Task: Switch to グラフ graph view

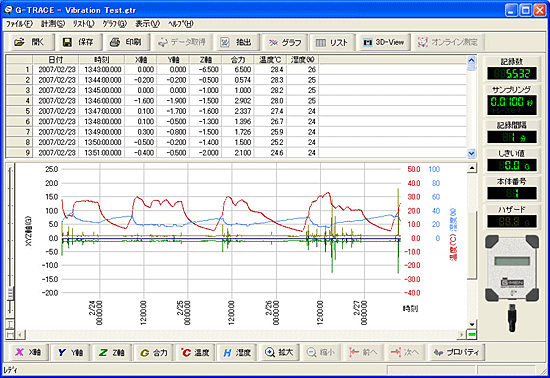Action: pos(285,42)
